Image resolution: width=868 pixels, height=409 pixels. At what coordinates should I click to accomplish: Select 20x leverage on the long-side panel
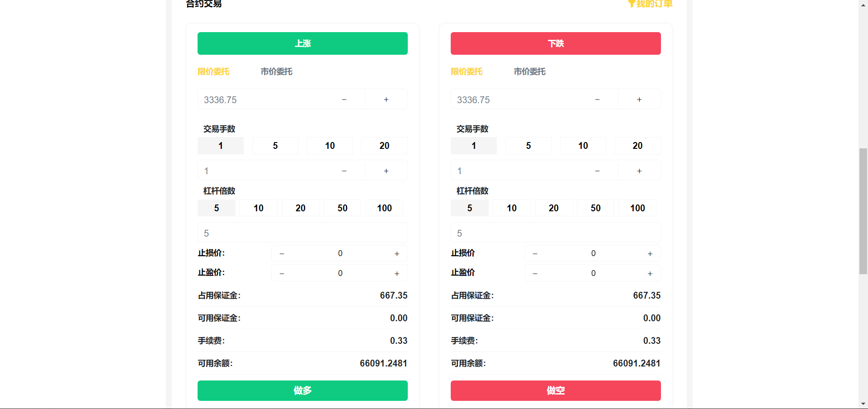point(300,208)
